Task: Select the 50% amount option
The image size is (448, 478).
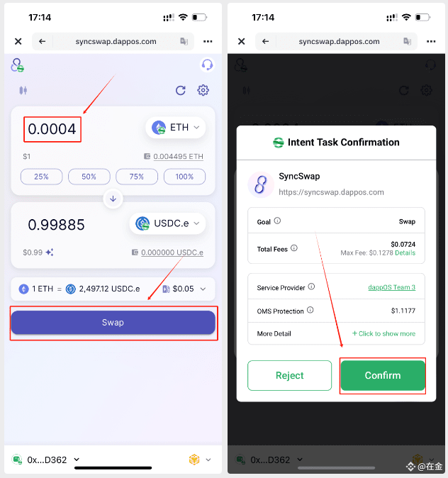Action: [x=89, y=177]
